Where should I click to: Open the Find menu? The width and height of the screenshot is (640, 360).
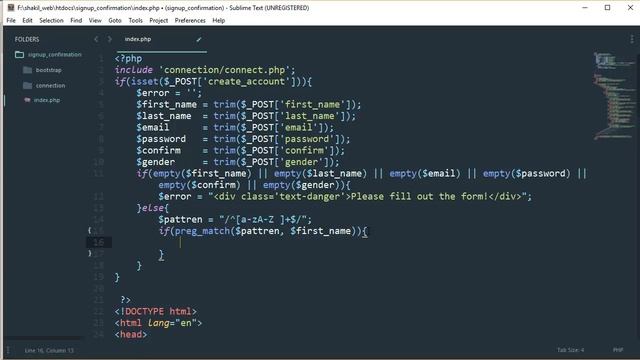coord(76,20)
